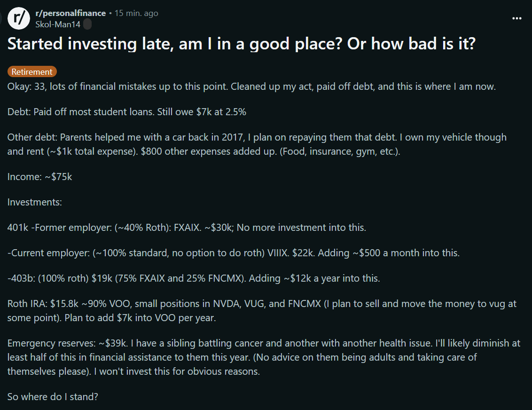Click the '15 min. ago' timestamp
The image size is (532, 410).
pos(136,13)
